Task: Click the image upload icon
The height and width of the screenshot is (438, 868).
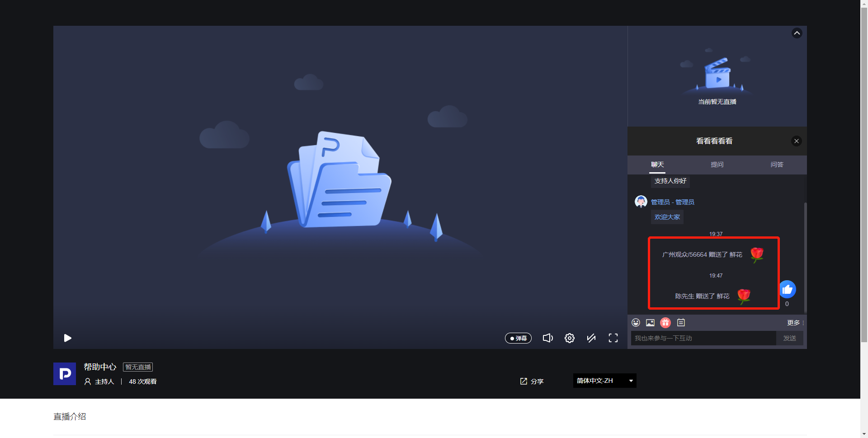Action: pos(650,322)
